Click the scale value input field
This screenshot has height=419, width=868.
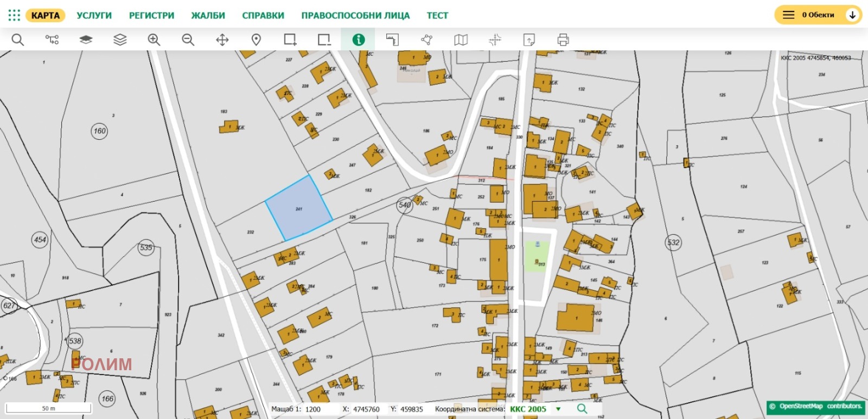tap(320, 409)
